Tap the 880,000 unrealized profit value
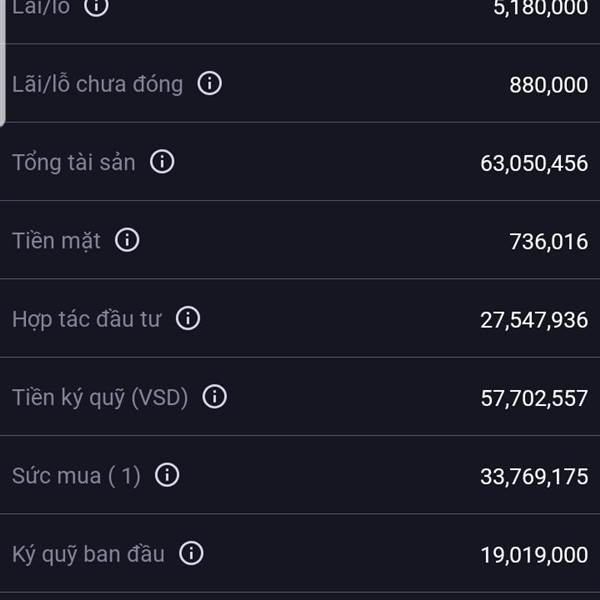 coord(549,85)
